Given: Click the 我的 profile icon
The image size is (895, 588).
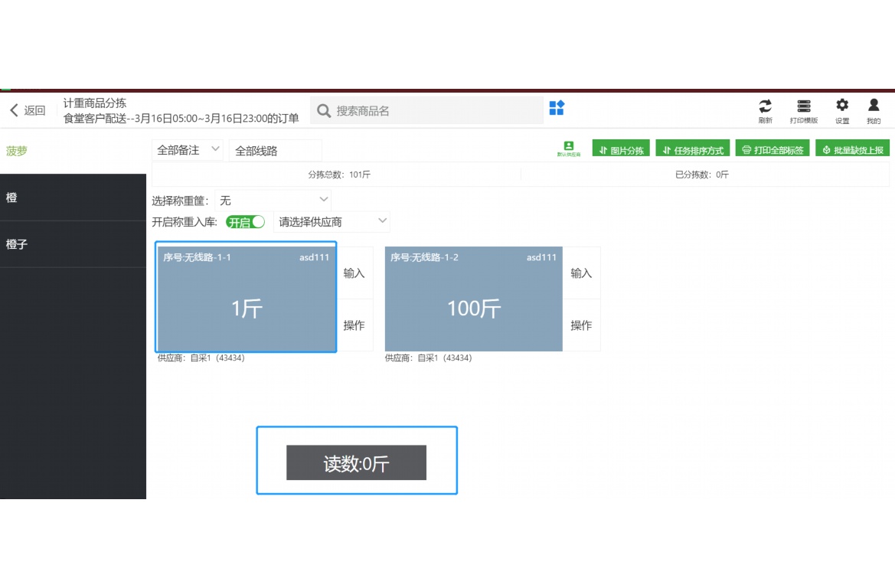Looking at the screenshot, I should point(874,107).
